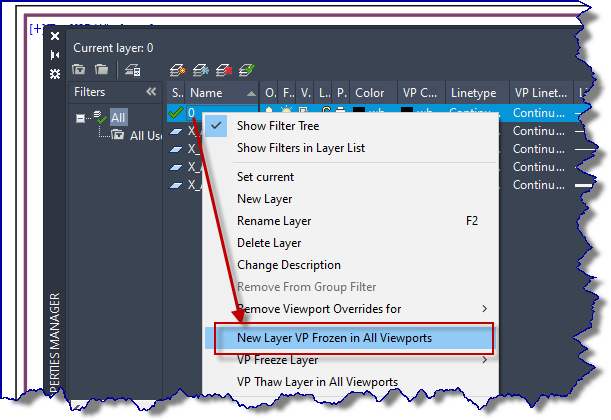Click the Linetype column header
The width and height of the screenshot is (611, 420).
point(477,93)
